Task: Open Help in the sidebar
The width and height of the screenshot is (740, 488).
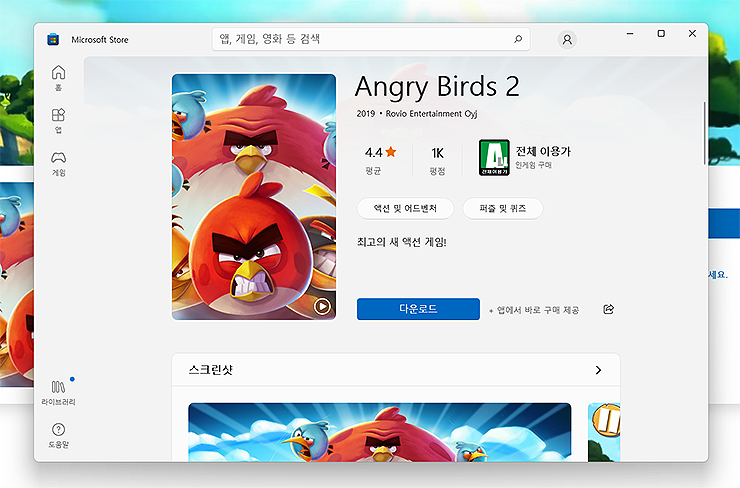Action: pyautogui.click(x=58, y=435)
